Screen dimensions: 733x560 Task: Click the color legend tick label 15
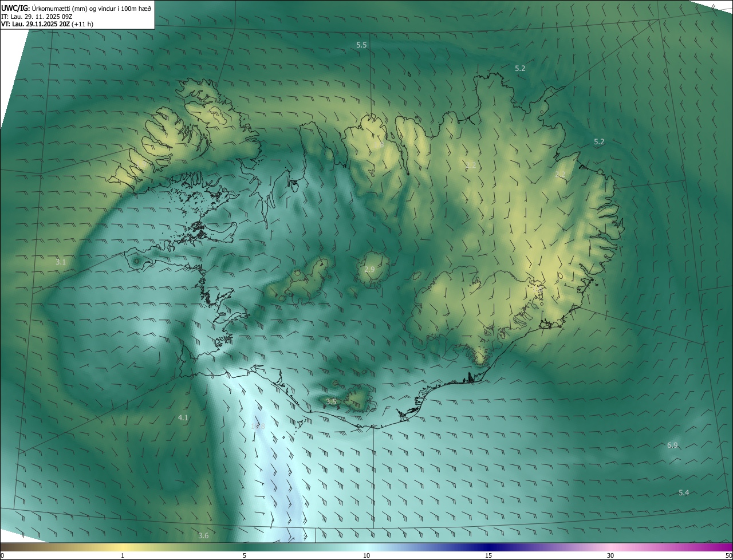click(488, 555)
